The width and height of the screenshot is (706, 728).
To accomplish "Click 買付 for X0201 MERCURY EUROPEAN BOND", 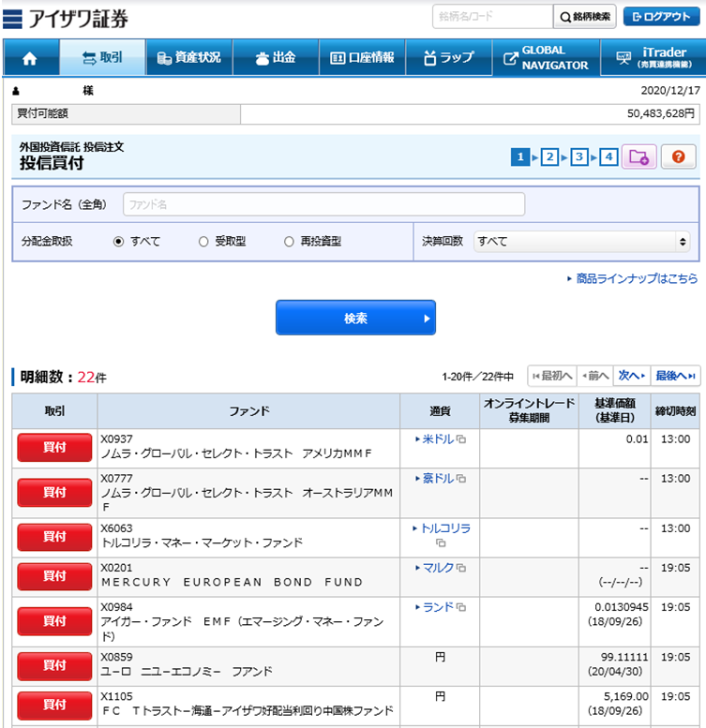I will coord(54,576).
